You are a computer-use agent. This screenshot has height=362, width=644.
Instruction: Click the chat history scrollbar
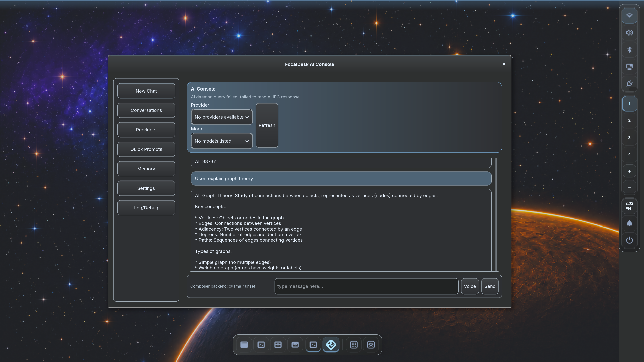[496, 214]
